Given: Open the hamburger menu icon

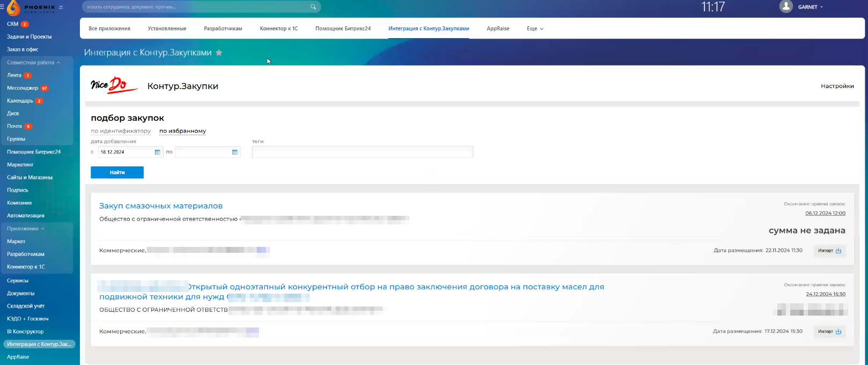Looking at the screenshot, I should pyautogui.click(x=2, y=7).
